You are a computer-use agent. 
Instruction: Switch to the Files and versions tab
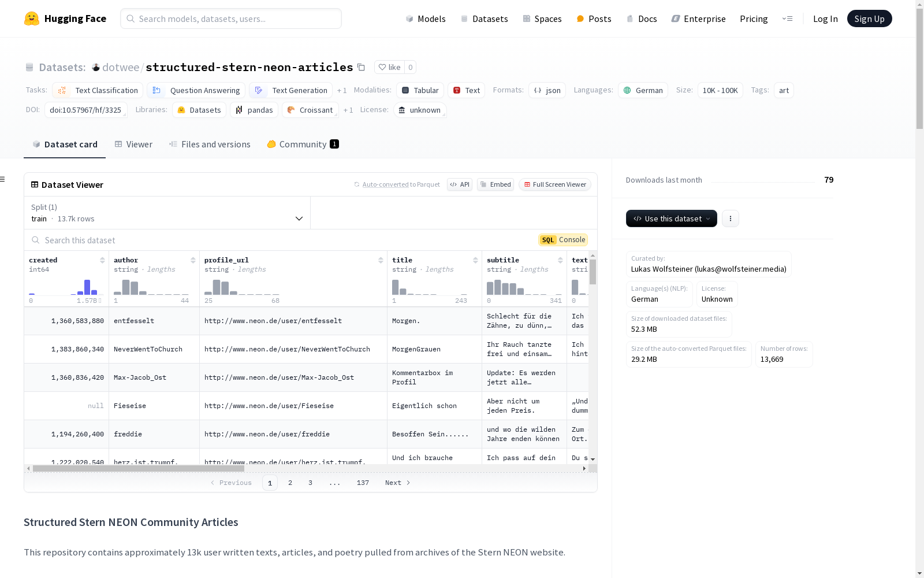[x=210, y=144]
